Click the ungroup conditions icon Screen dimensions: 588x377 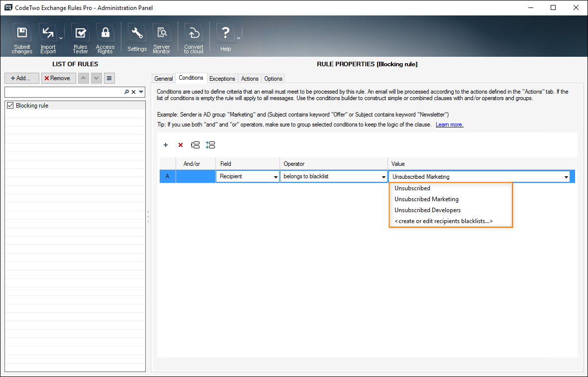210,145
